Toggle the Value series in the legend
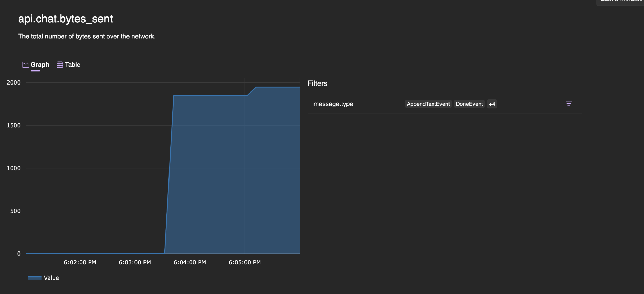644x294 pixels. tap(51, 278)
